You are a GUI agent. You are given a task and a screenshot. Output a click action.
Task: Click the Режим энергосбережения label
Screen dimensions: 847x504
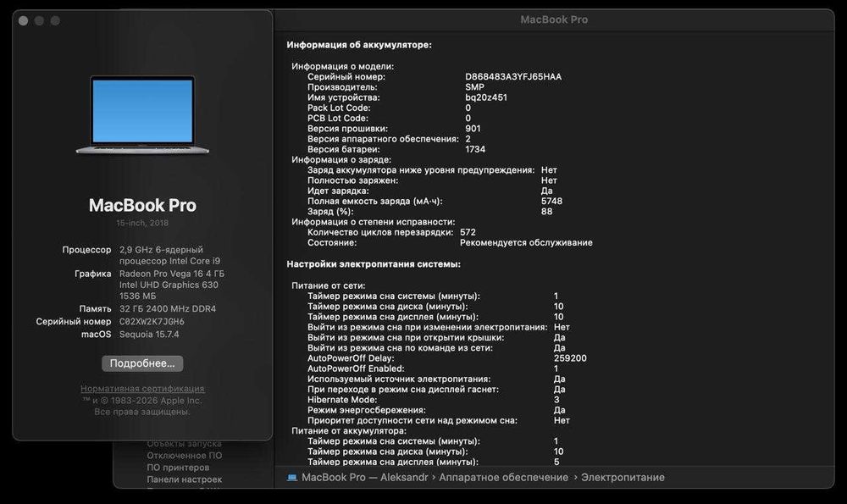[366, 410]
